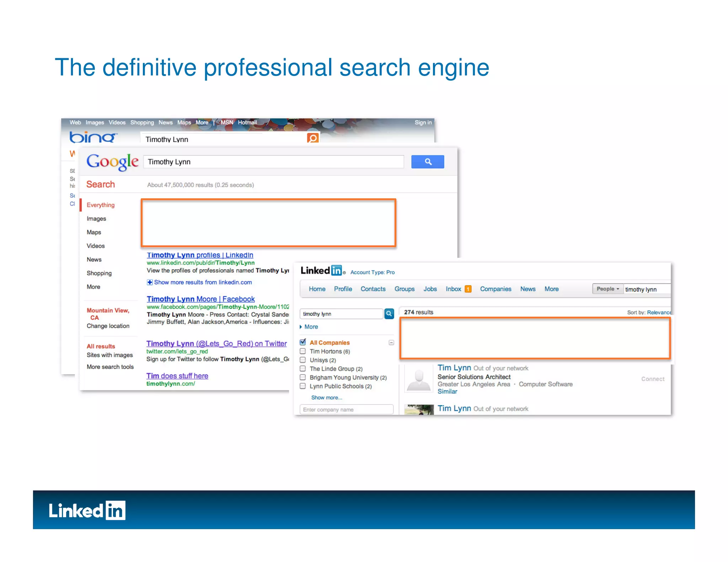Click Show more... under companies list
This screenshot has height=562, width=728.
tap(327, 398)
